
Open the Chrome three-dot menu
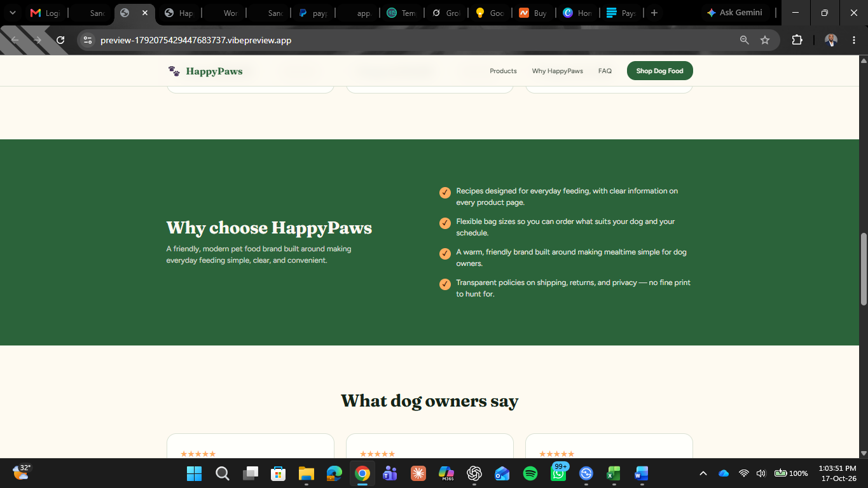coord(853,40)
